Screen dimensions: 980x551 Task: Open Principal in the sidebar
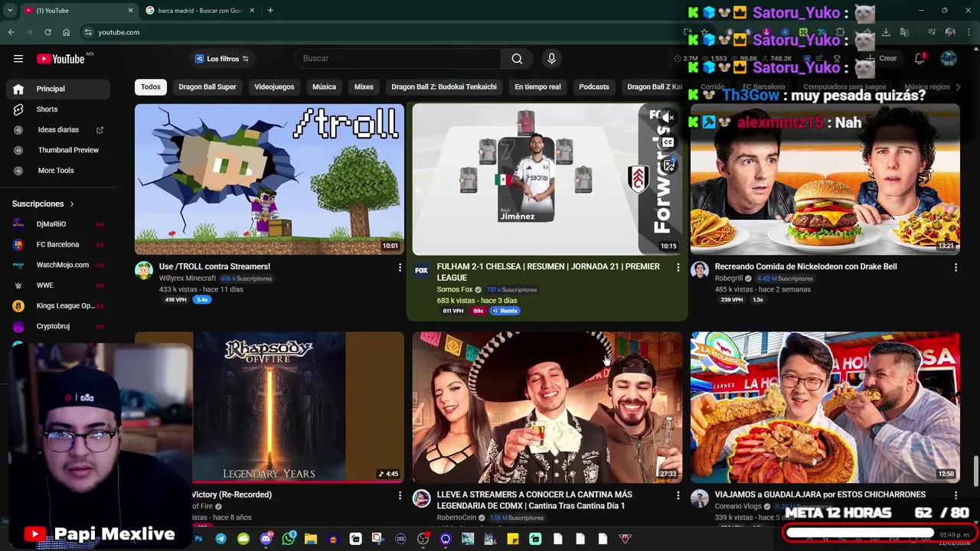58,89
